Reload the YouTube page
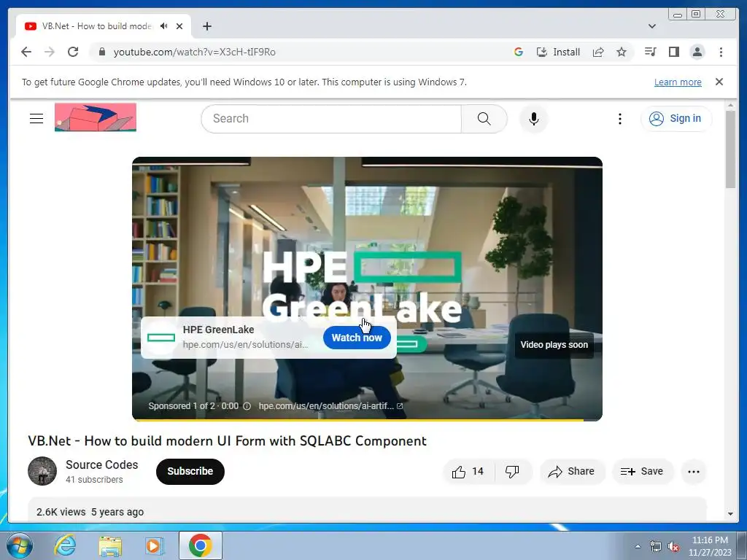747x560 pixels. click(x=73, y=52)
